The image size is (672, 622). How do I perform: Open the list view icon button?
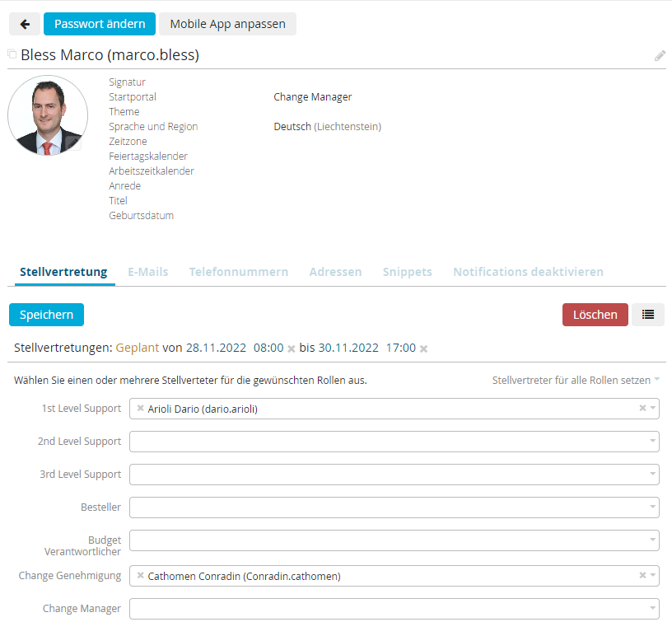pyautogui.click(x=648, y=315)
